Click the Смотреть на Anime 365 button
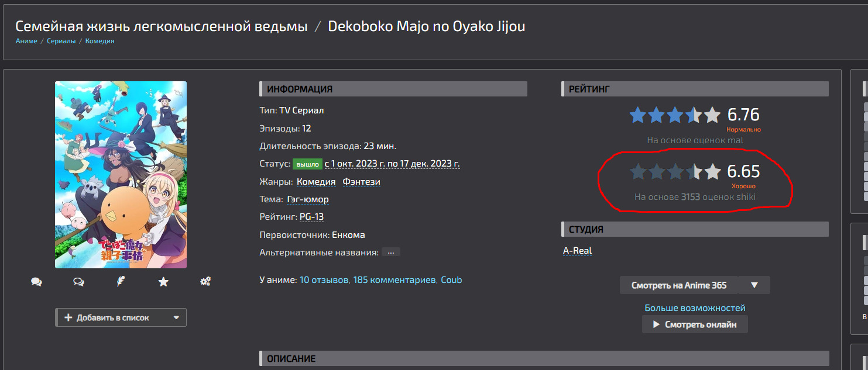The height and width of the screenshot is (370, 868). tap(679, 285)
